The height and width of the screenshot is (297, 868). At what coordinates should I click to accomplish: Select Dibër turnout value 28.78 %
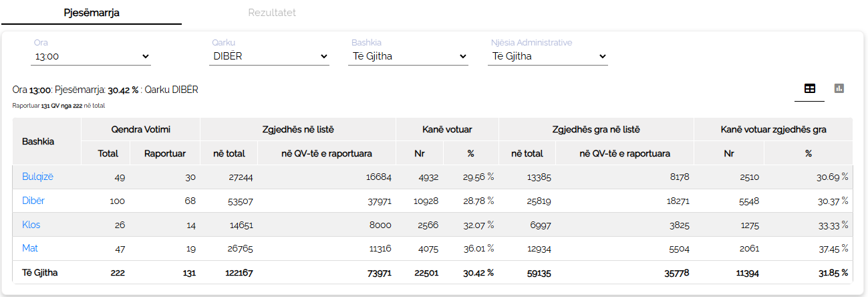[x=478, y=201]
